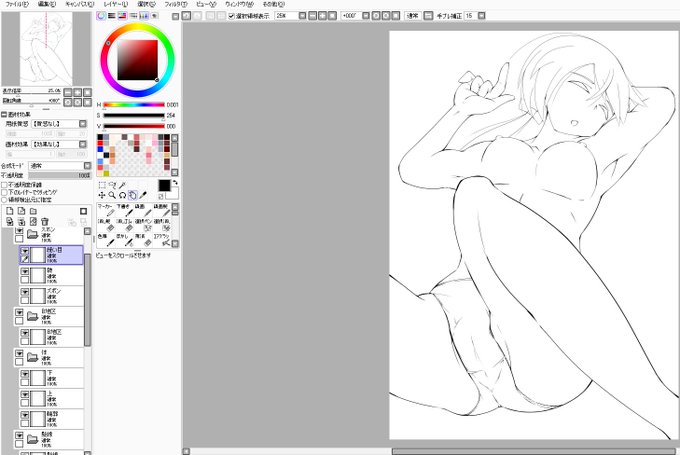680x455 pixels.
Task: Adjust the H hue slider
Action: tap(134, 105)
